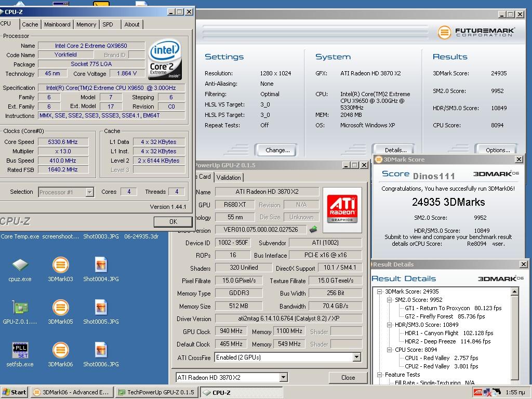The image size is (532, 399).
Task: Click the 3DMark Score window title icon
Action: [379, 159]
